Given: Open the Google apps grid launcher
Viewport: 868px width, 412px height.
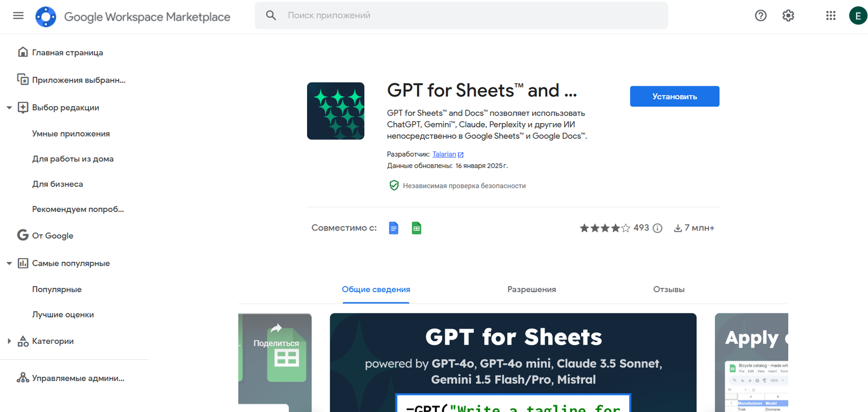Looking at the screenshot, I should pyautogui.click(x=831, y=16).
